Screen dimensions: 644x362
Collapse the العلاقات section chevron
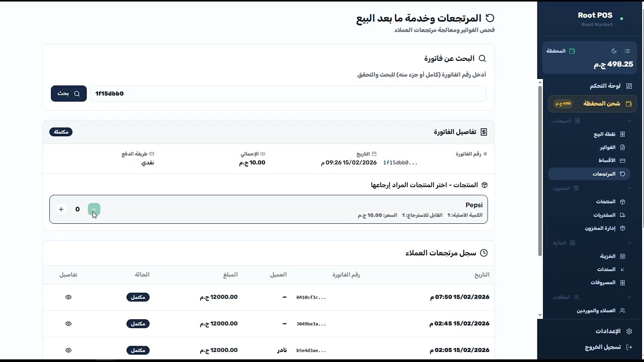[x=629, y=297]
